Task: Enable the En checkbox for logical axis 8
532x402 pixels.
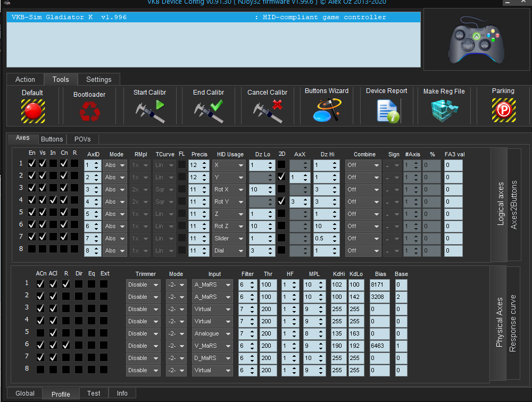Action: pos(32,249)
